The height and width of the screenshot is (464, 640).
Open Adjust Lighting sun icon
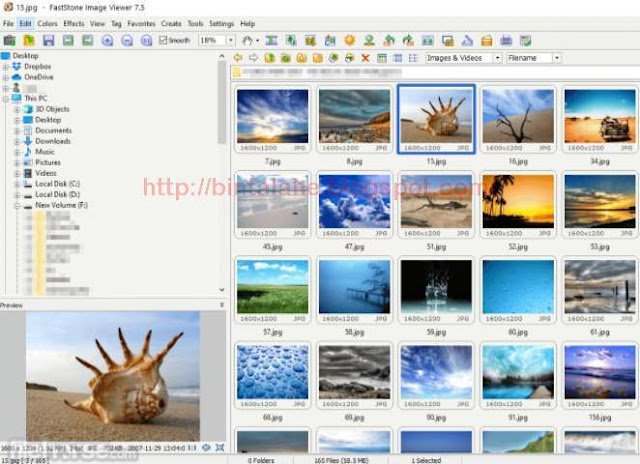click(350, 40)
